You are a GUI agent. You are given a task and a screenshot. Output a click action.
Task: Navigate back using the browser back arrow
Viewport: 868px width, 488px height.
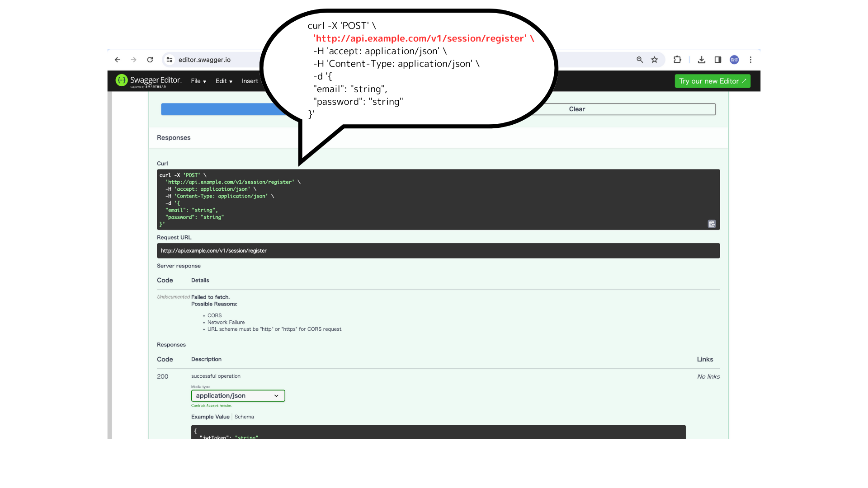(x=118, y=59)
